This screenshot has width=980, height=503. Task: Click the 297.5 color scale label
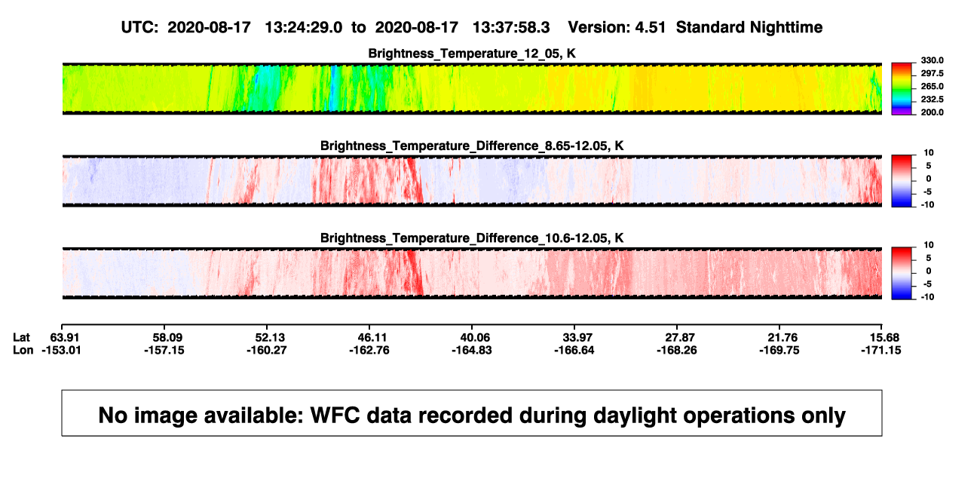click(x=933, y=73)
